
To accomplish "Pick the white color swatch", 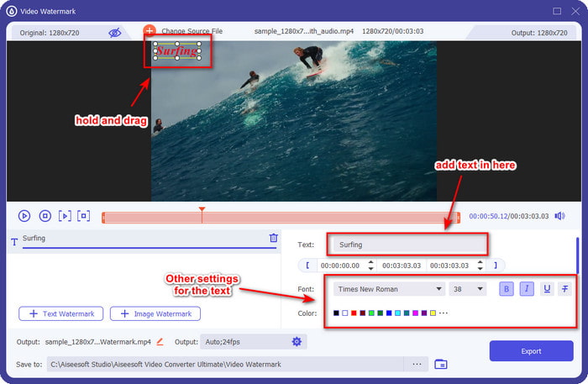I will 345,313.
